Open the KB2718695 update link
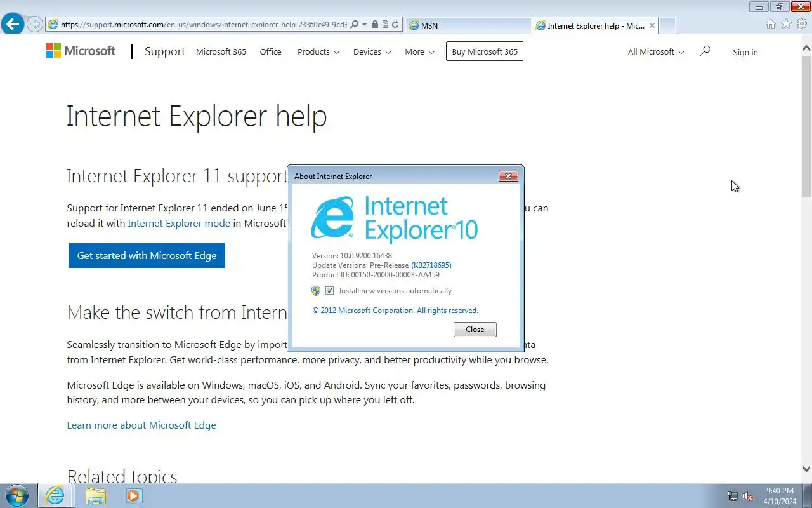This screenshot has width=812, height=508. (x=431, y=265)
